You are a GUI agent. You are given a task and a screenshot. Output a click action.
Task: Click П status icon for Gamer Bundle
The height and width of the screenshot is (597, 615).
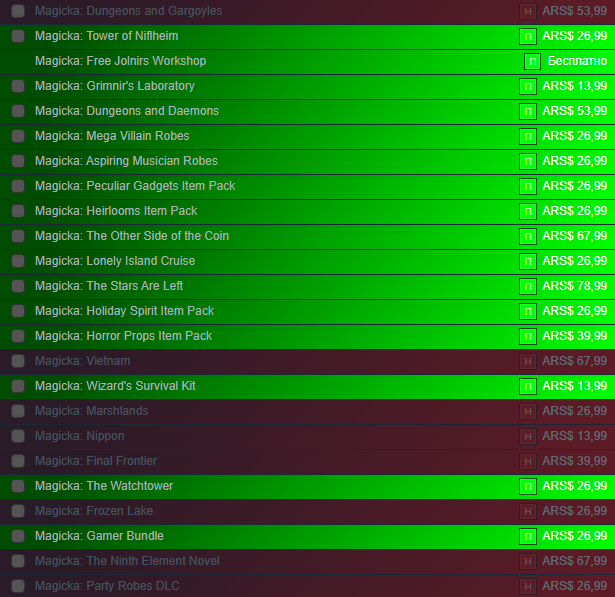(x=528, y=537)
